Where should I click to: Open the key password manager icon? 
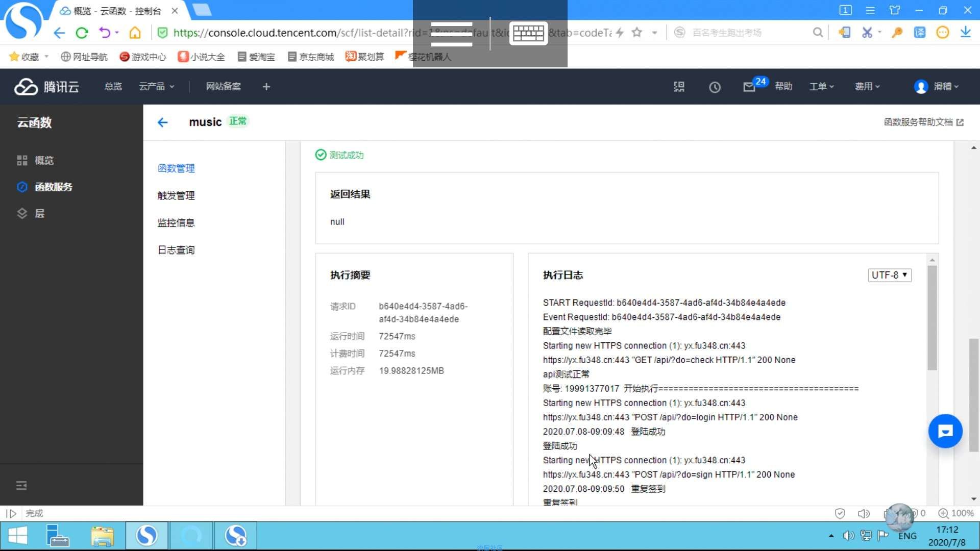point(897,33)
